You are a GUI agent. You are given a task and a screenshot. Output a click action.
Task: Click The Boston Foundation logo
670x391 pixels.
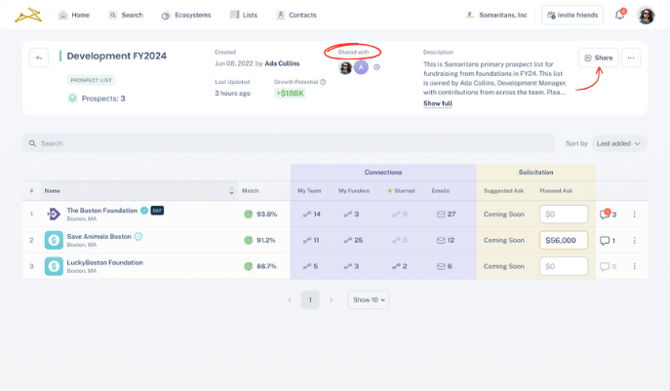pyautogui.click(x=54, y=214)
